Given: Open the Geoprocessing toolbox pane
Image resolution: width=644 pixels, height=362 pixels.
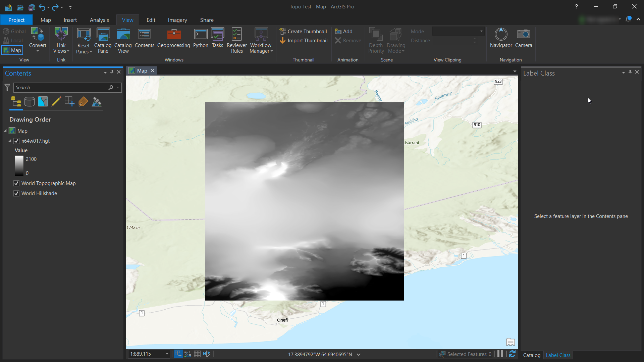Looking at the screenshot, I should (174, 38).
